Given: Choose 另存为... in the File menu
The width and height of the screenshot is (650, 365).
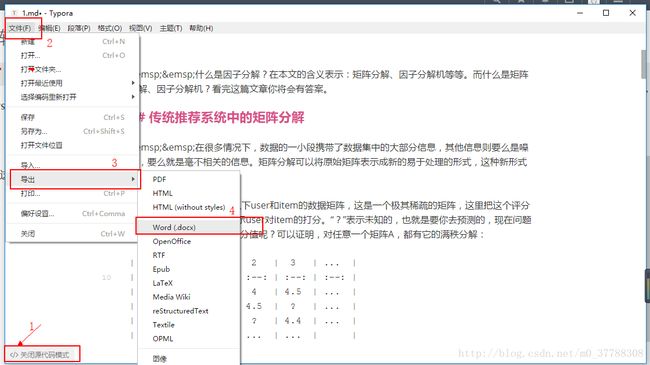Looking at the screenshot, I should coord(73,131).
